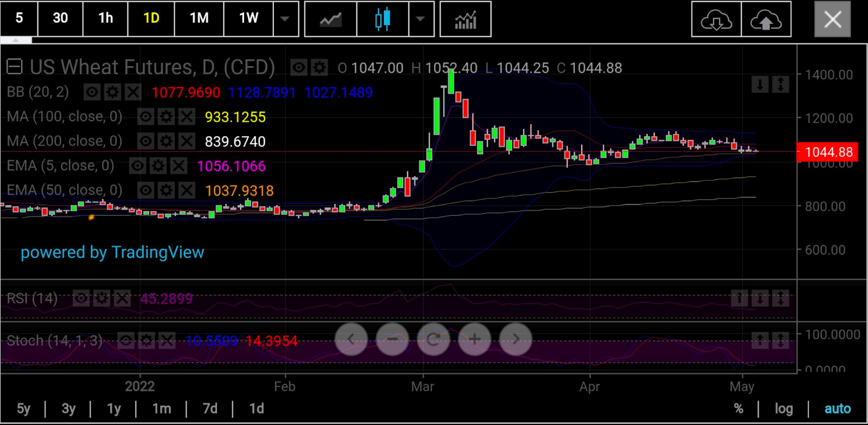Screen dimensions: 868x425
Task: Select the 30 minute interval
Action: click(x=60, y=18)
